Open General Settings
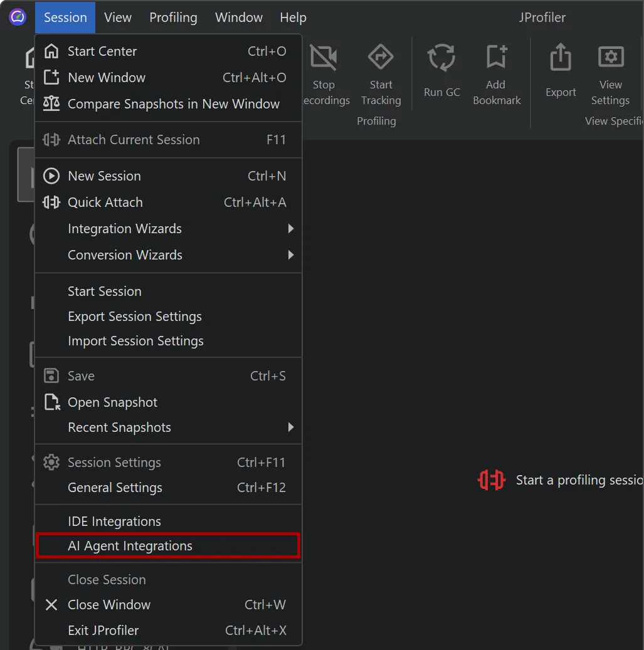 (x=115, y=487)
